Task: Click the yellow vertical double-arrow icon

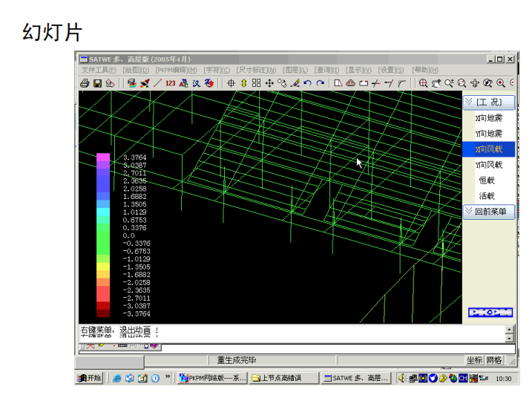Action: coord(243,83)
